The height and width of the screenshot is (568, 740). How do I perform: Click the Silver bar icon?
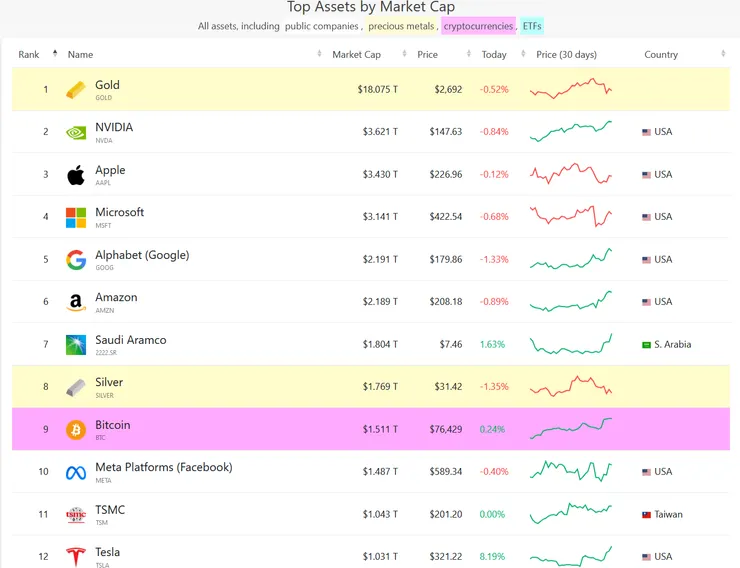click(76, 388)
